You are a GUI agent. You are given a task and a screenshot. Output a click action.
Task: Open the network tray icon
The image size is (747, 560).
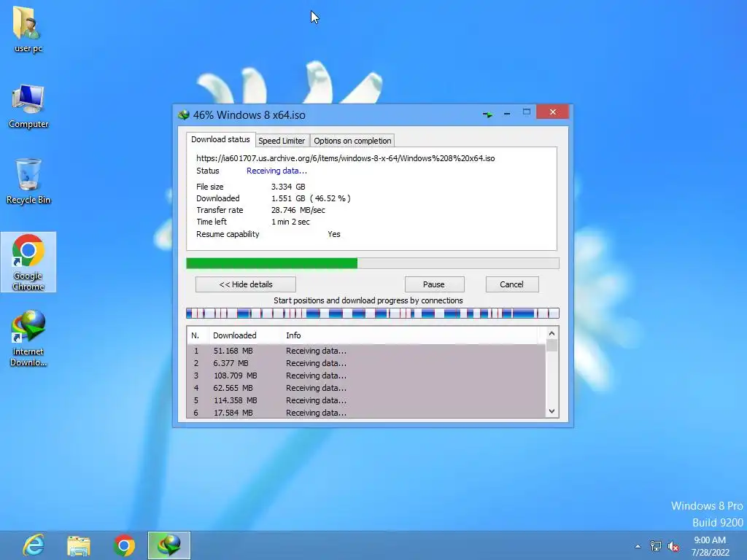656,546
